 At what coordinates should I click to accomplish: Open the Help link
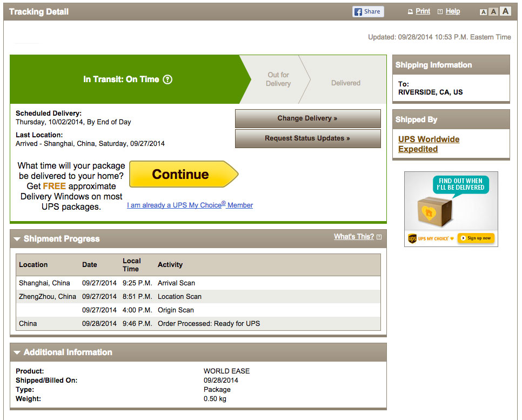[x=453, y=11]
